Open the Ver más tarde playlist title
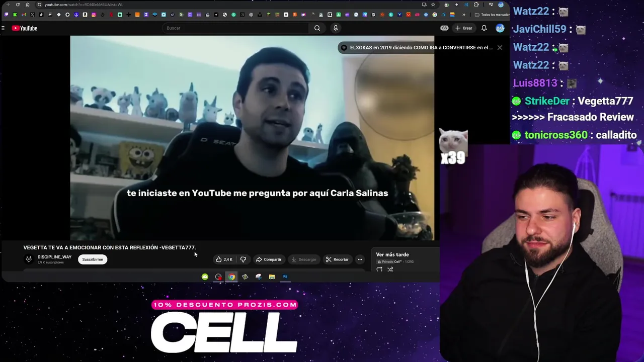This screenshot has height=362, width=644. (392, 254)
